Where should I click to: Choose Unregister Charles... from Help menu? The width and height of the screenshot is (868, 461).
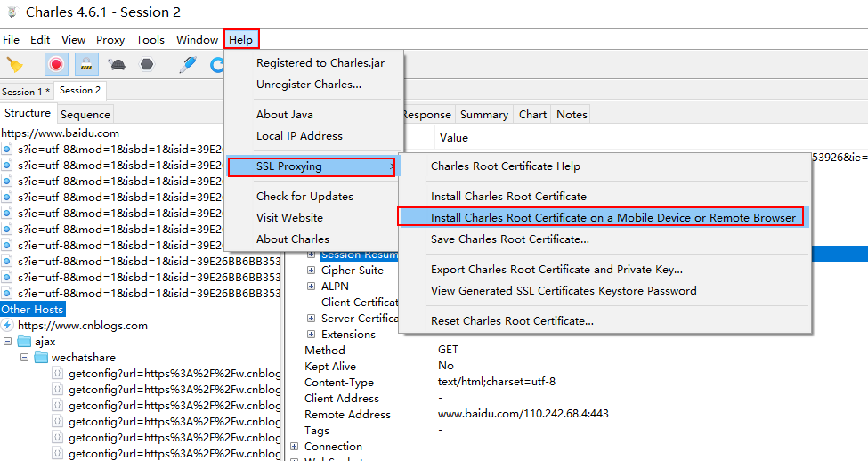click(314, 85)
